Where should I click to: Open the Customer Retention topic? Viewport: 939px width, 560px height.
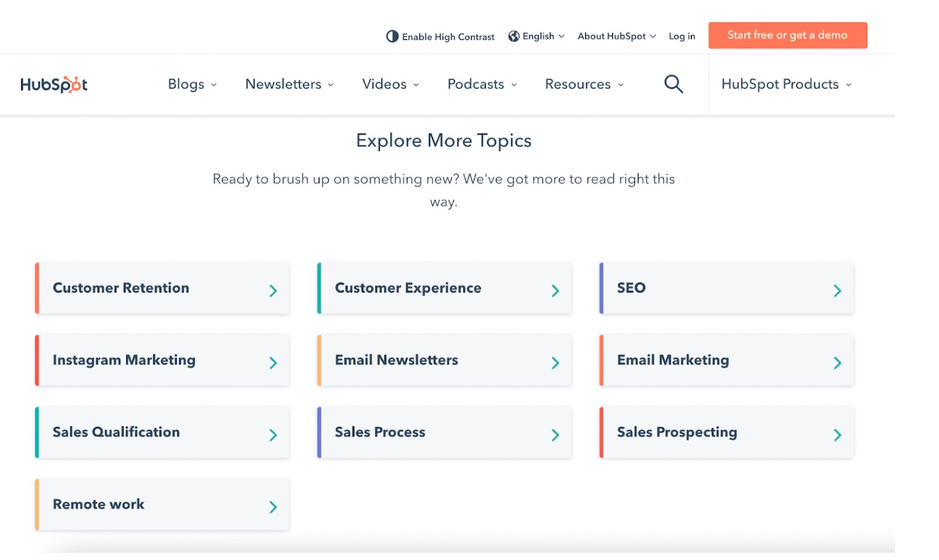(x=162, y=288)
